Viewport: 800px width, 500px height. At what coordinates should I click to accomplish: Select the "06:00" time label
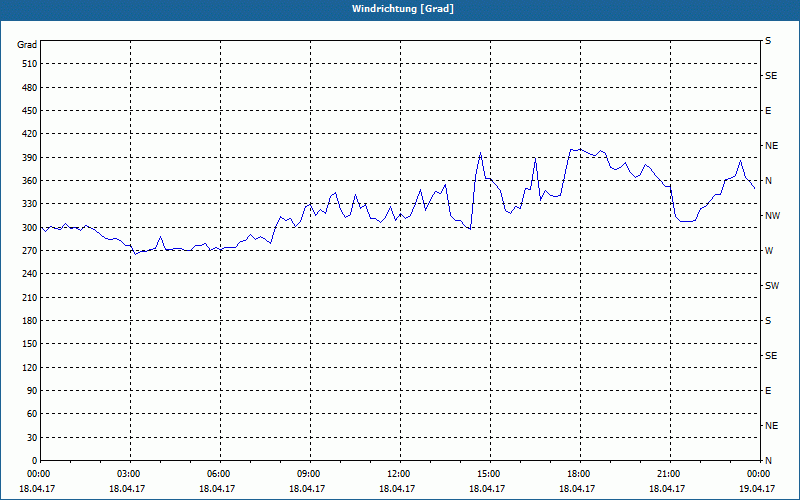(219, 474)
